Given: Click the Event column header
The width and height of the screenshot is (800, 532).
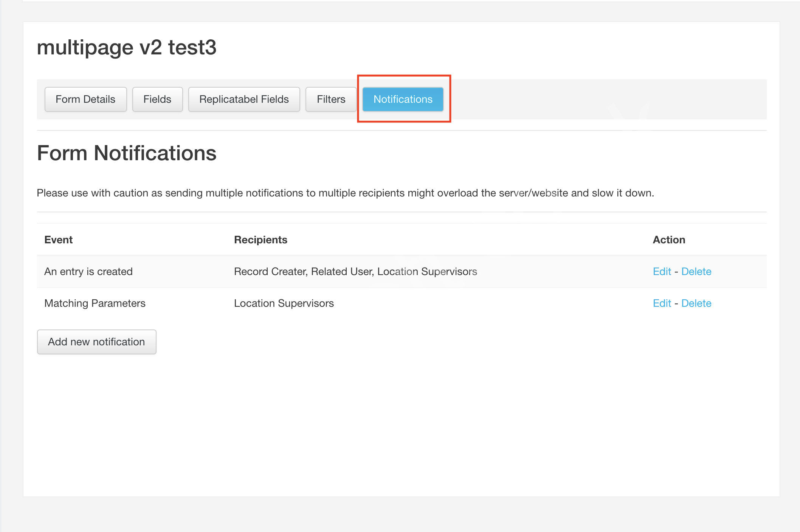Looking at the screenshot, I should click(x=59, y=240).
